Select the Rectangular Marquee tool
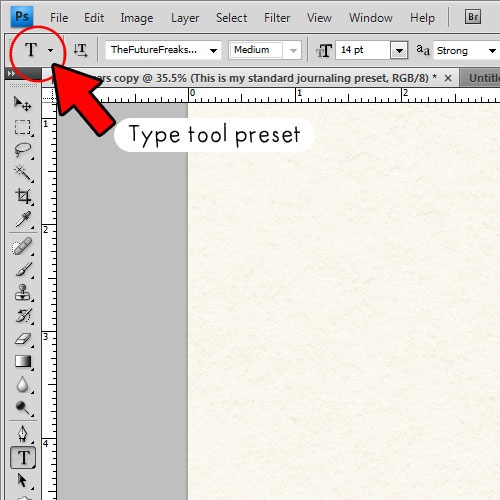Viewport: 500px width, 500px height. (x=22, y=127)
